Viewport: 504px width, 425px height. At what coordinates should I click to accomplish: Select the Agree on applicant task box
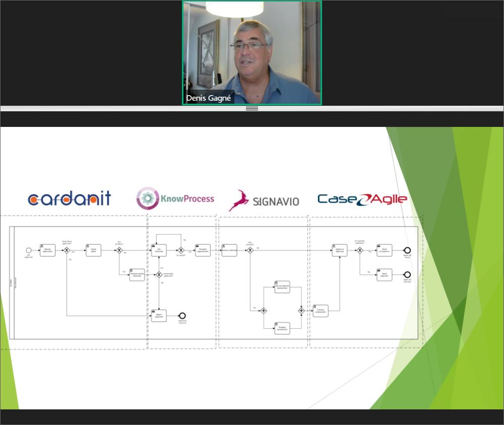click(x=339, y=250)
